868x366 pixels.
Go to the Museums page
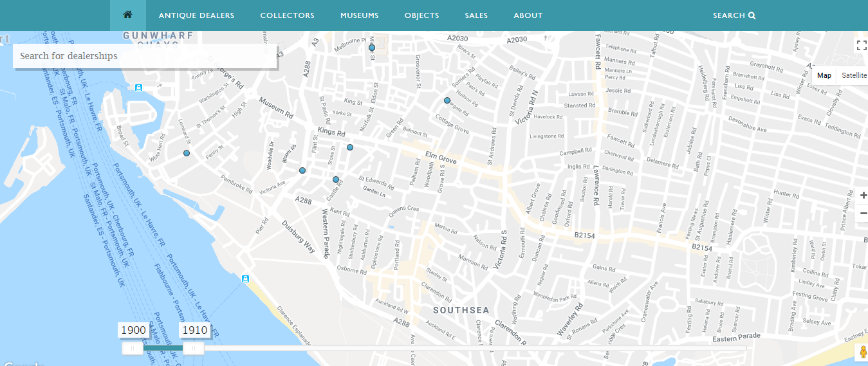point(359,15)
